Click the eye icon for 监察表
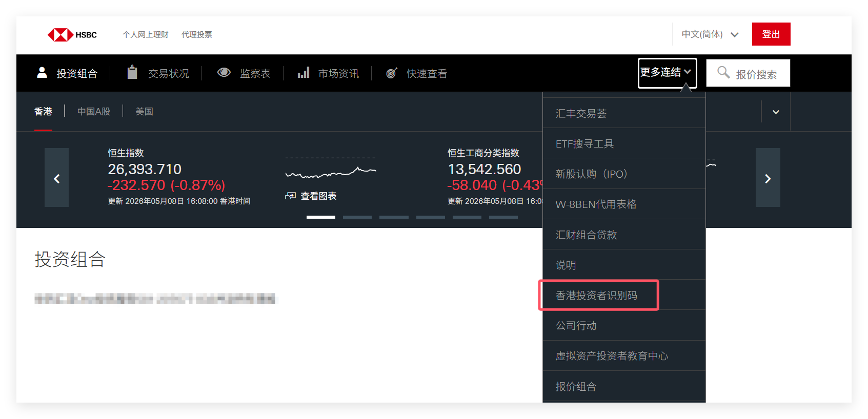 [224, 72]
